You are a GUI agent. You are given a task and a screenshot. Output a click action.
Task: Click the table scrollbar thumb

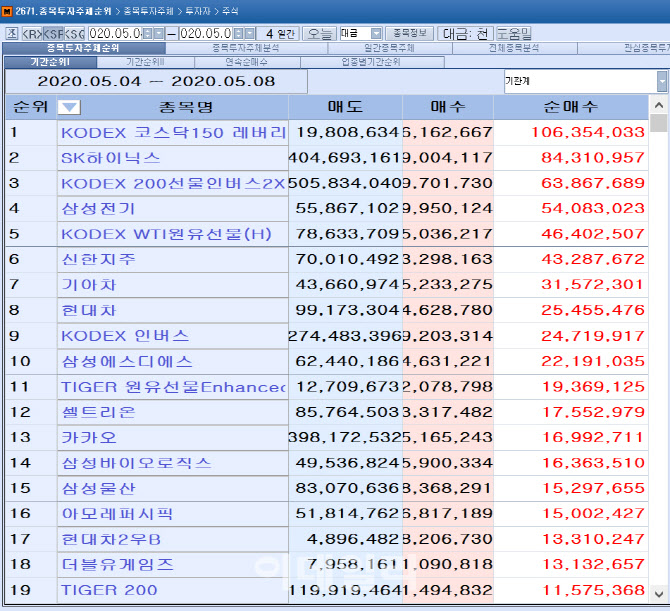(659, 123)
